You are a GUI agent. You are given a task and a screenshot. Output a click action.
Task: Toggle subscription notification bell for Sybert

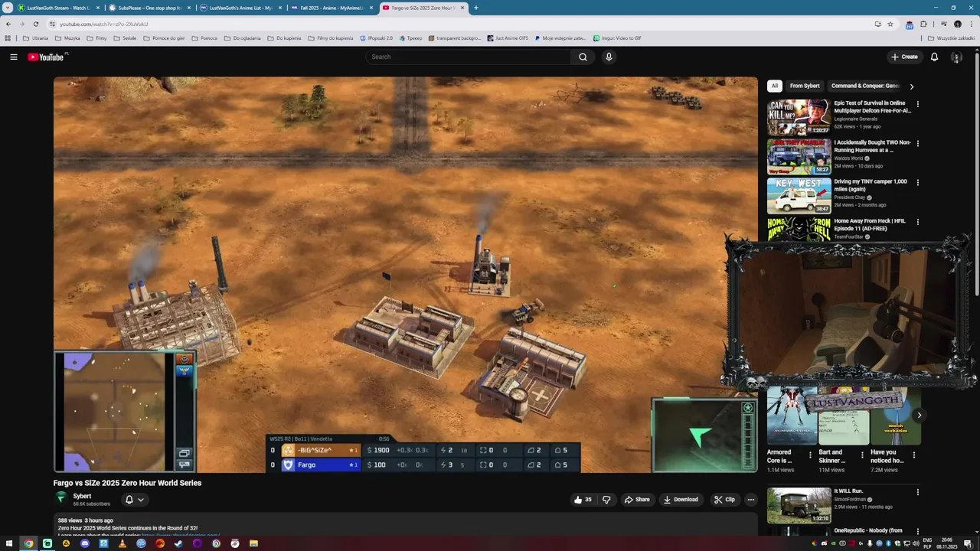(x=134, y=500)
